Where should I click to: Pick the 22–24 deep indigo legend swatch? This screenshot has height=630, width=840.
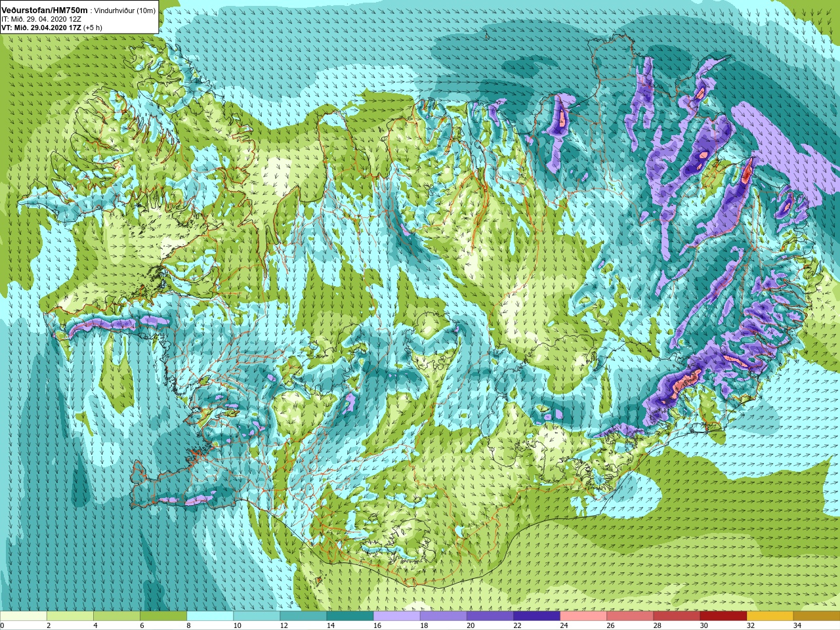(x=536, y=616)
